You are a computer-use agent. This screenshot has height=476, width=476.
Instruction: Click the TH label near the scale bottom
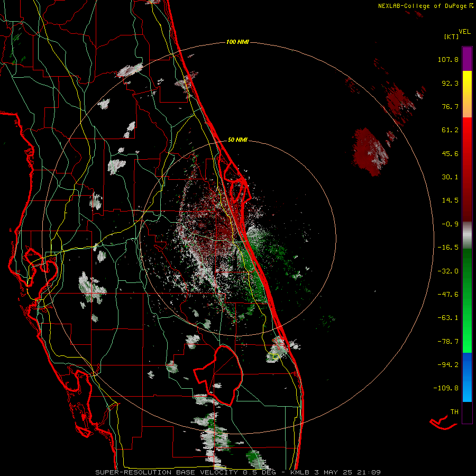[x=454, y=412]
